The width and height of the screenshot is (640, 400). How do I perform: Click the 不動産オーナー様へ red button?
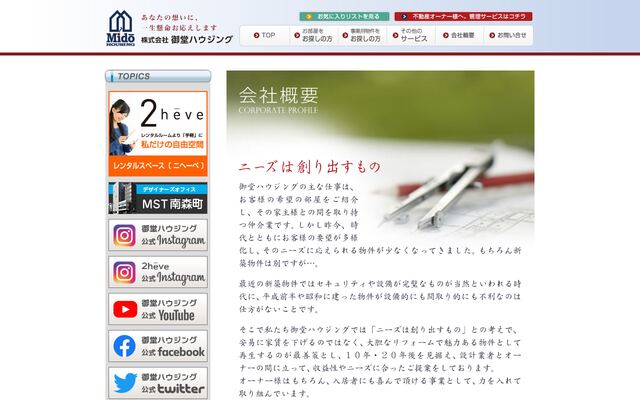pos(463,16)
